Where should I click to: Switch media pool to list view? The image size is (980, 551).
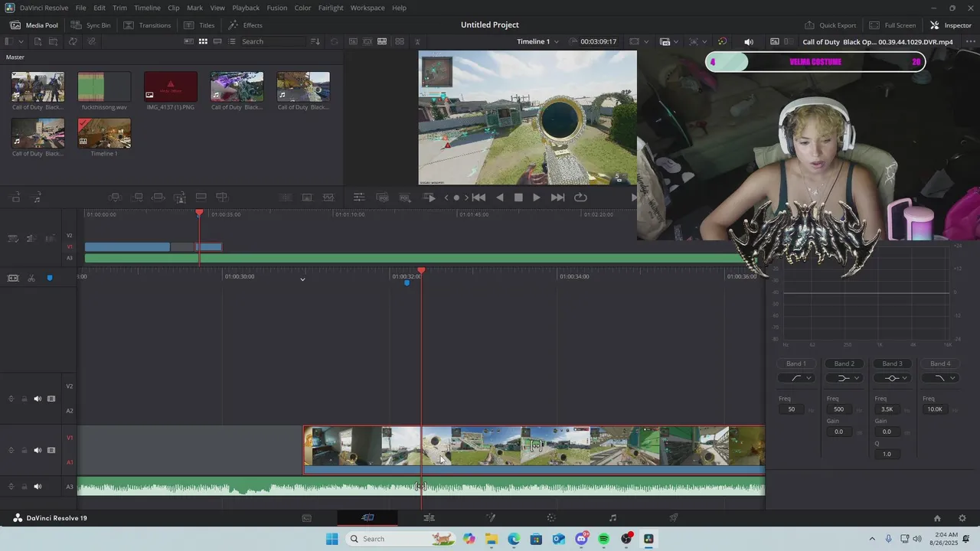[x=231, y=41]
